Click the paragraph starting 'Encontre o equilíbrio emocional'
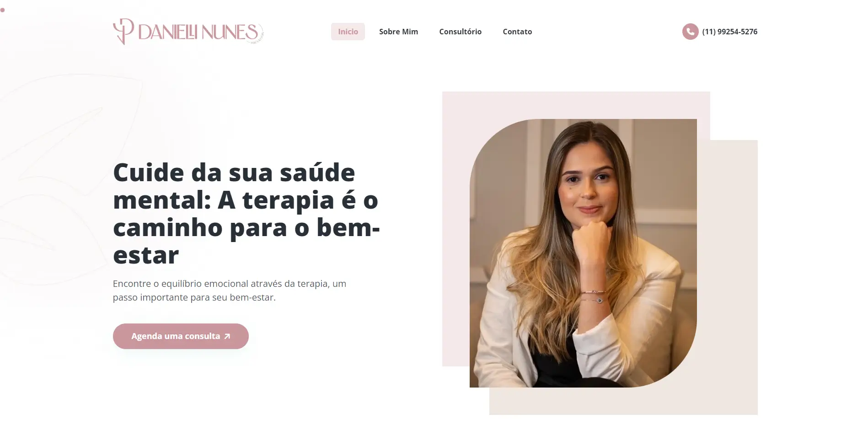 [230, 291]
